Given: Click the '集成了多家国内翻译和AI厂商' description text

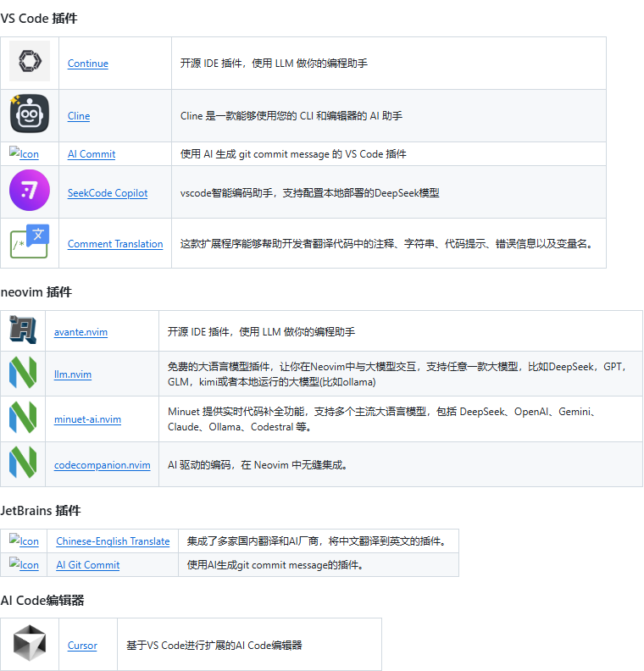Looking at the screenshot, I should click(318, 541).
